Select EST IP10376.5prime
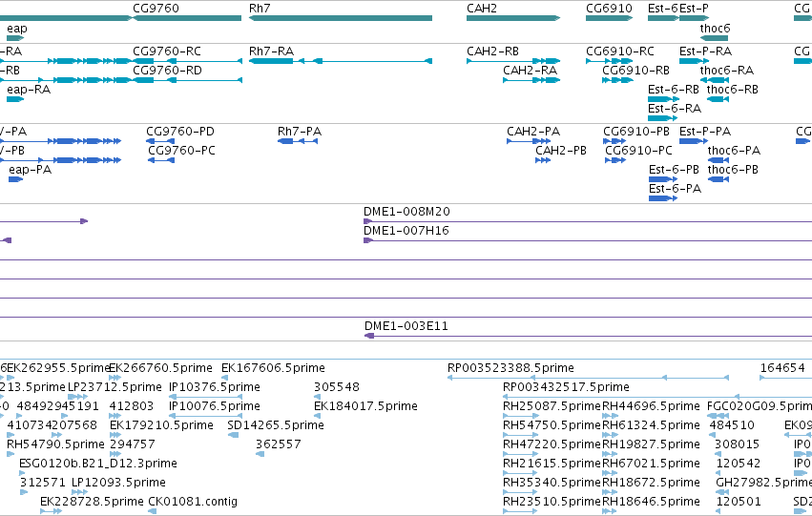Image resolution: width=812 pixels, height=516 pixels. click(205, 397)
